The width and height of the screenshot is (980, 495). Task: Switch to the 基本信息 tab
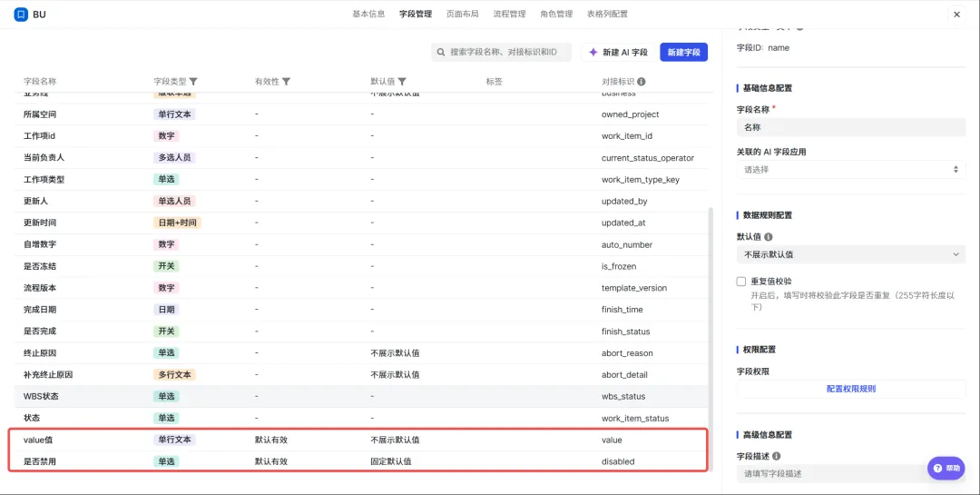click(x=368, y=14)
